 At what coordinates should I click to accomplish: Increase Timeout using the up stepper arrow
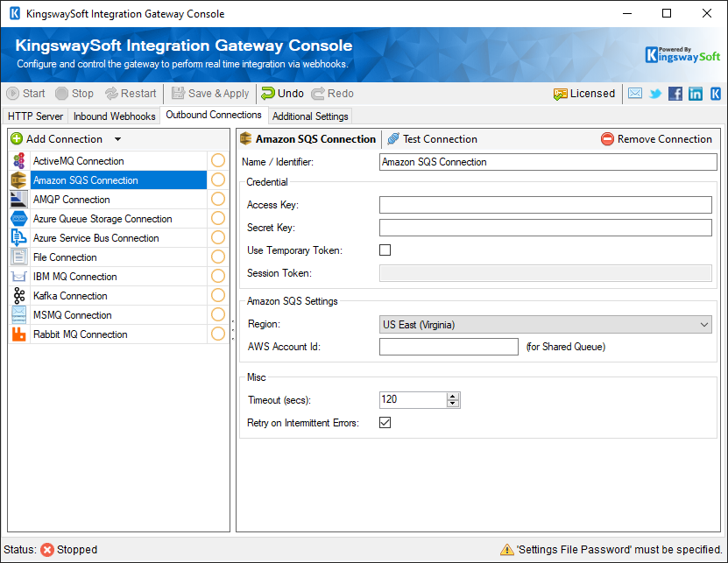(453, 396)
